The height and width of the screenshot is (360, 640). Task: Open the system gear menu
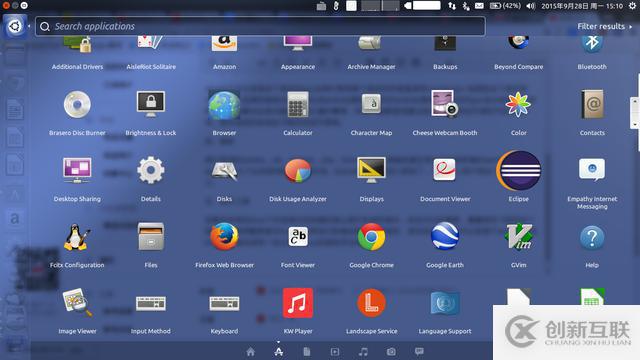(632, 6)
